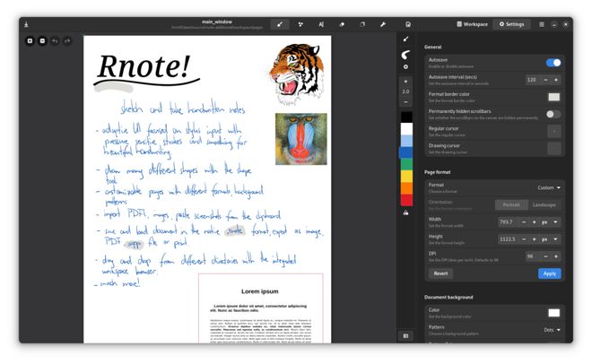Viewport: 592px width, 364px height.
Task: Open the Regular cursor chooser
Action: 554,132
